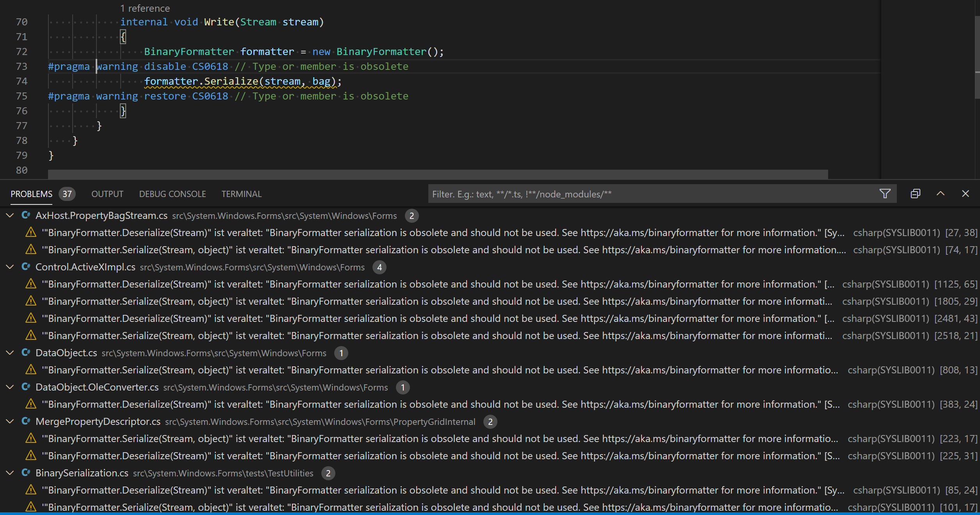980x515 pixels.
Task: Collapse the AxHost.PropertyBagStream.cs problem group
Action: (x=9, y=215)
